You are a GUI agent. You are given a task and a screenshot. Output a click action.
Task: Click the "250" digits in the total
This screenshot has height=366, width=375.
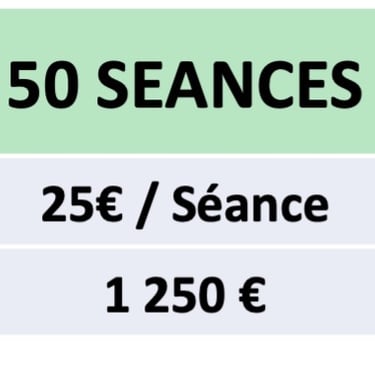[x=184, y=296]
